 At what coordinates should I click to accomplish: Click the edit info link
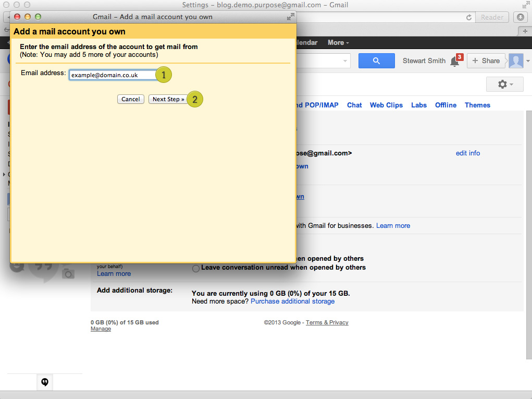coord(467,153)
